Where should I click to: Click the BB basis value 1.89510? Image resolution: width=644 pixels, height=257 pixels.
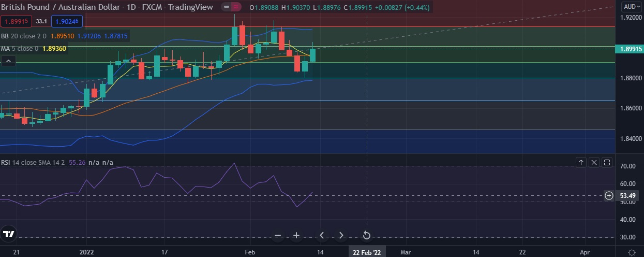(x=62, y=36)
